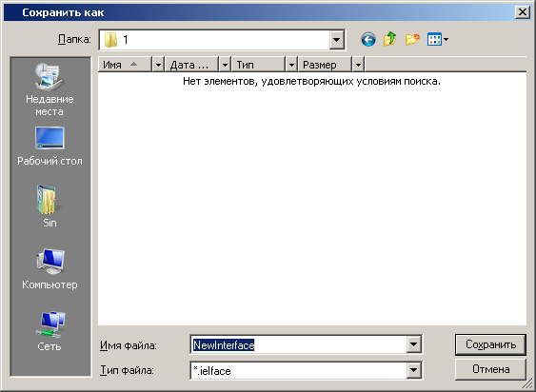The image size is (536, 392).
Task: Create a new folder
Action: tap(412, 40)
